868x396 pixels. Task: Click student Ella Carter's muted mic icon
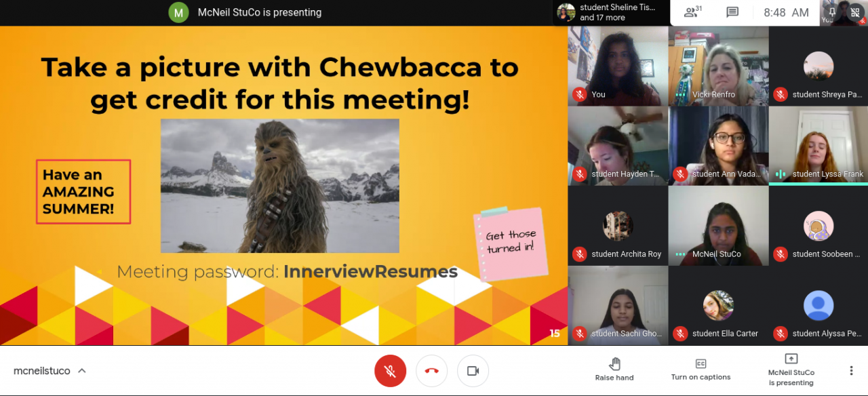pyautogui.click(x=680, y=333)
